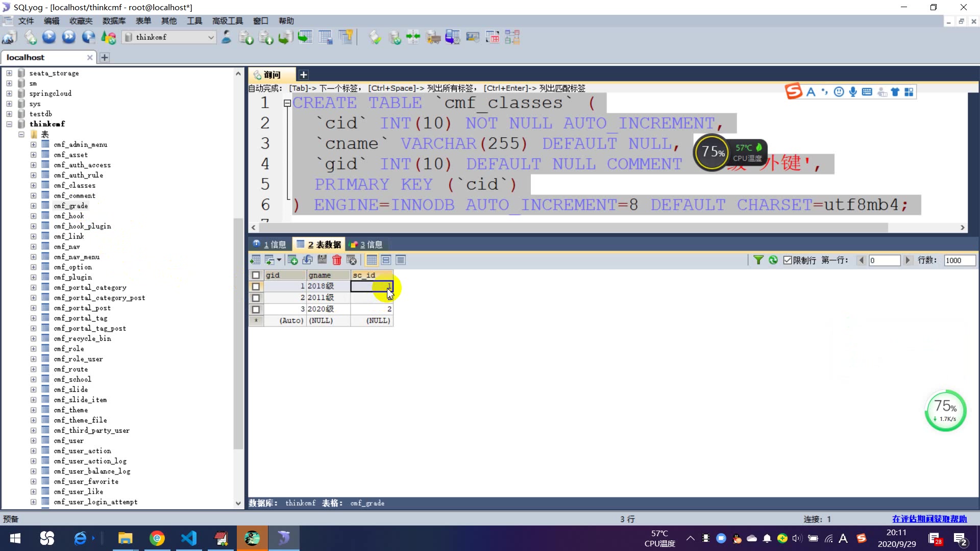Click the Execute All Queries icon

68,37
